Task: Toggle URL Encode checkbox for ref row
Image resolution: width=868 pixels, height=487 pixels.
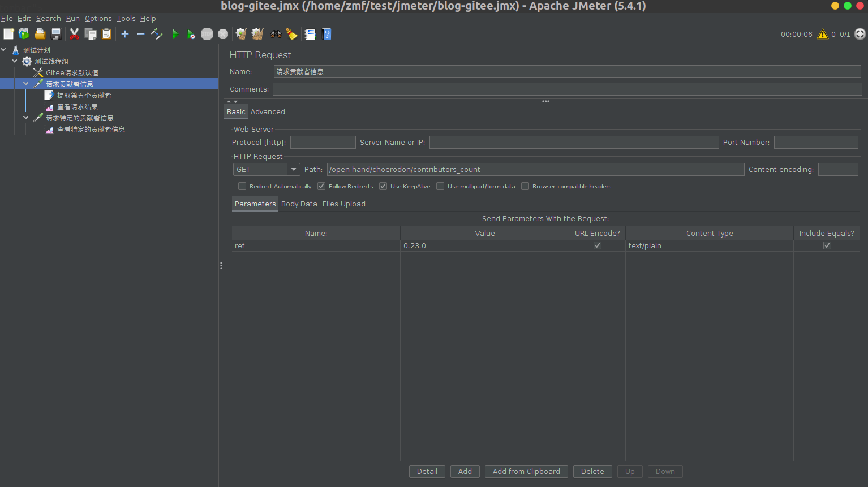Action: point(598,245)
